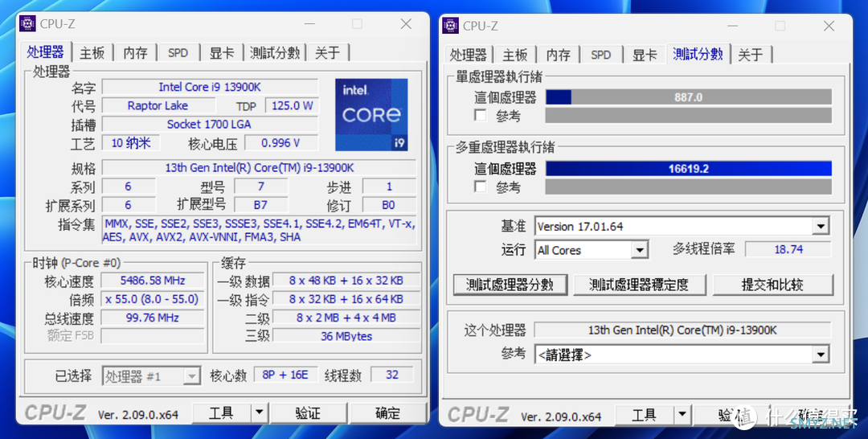The width and height of the screenshot is (868, 439).
Task: Click the 三级 cache value 36 MBytes
Action: coord(346,336)
